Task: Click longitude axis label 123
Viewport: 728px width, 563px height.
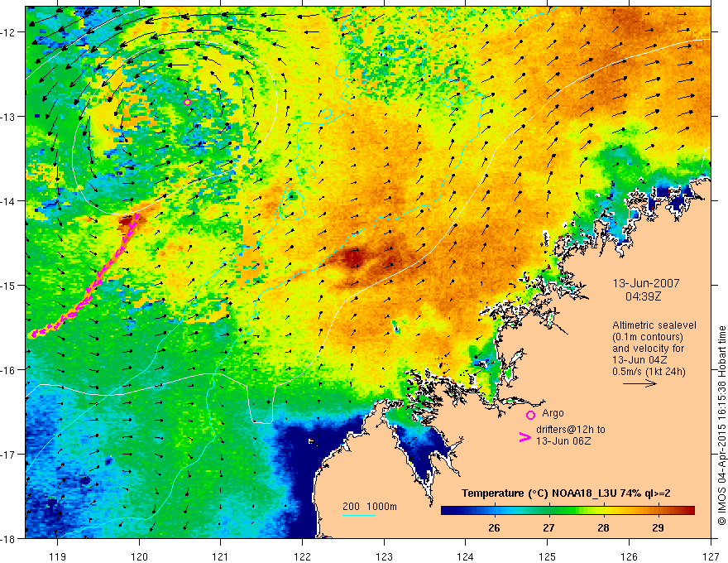Action: pos(384,556)
